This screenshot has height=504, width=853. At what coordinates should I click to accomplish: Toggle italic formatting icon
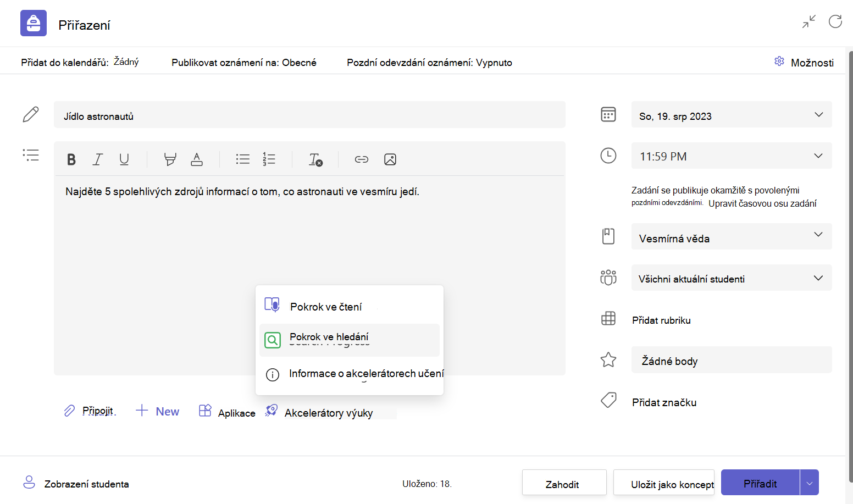tap(97, 159)
